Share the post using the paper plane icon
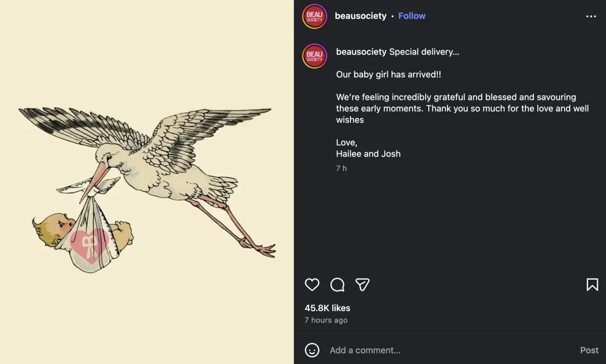The width and height of the screenshot is (606, 364). tap(363, 285)
